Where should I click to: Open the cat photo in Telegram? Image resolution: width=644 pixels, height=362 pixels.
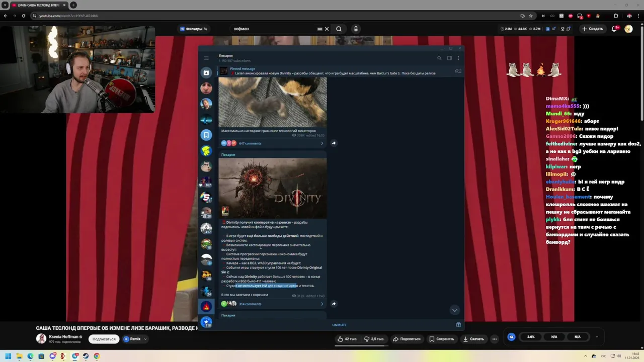pos(273,102)
